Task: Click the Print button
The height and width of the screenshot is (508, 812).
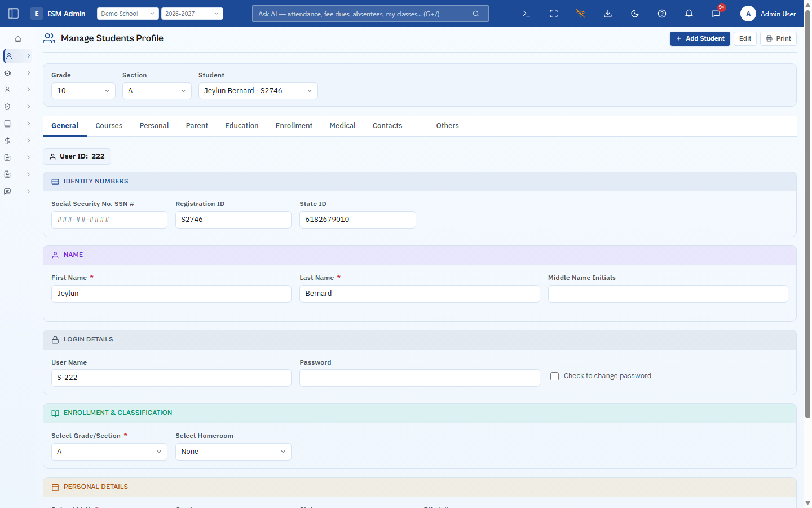Action: [778, 38]
